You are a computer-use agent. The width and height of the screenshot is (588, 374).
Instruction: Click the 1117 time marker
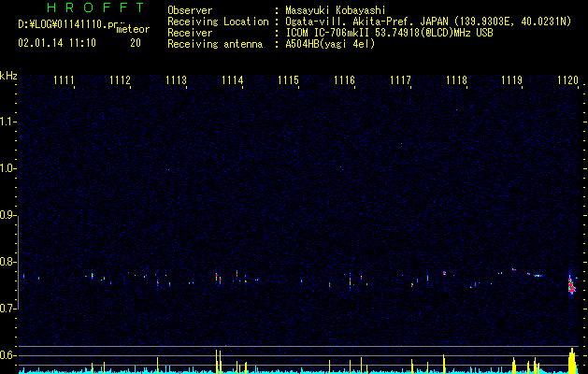pyautogui.click(x=400, y=80)
